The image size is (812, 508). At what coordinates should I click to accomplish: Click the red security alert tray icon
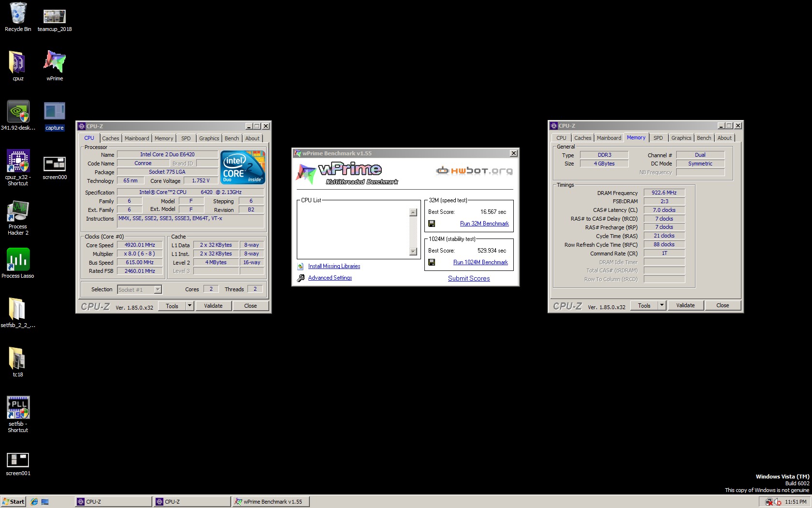point(778,502)
